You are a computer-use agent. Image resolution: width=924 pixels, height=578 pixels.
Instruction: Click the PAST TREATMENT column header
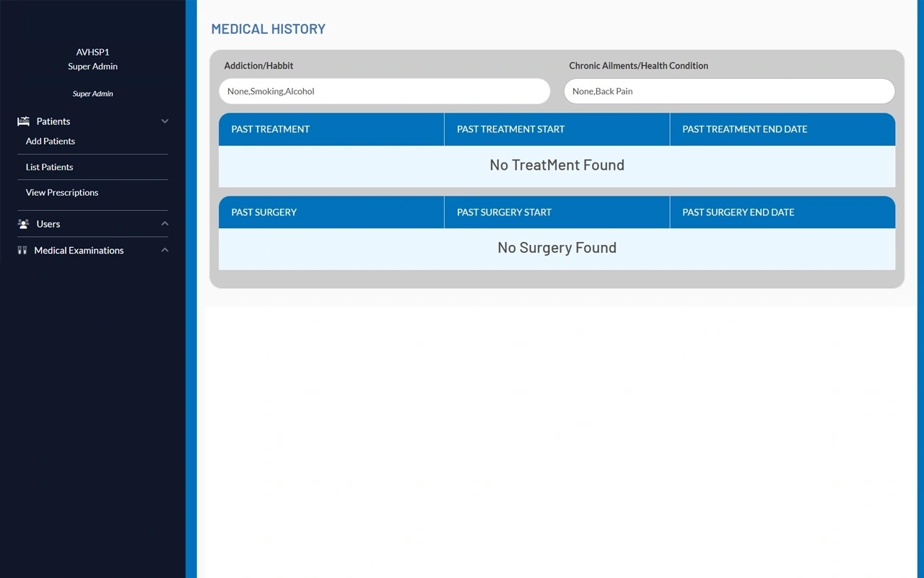271,129
